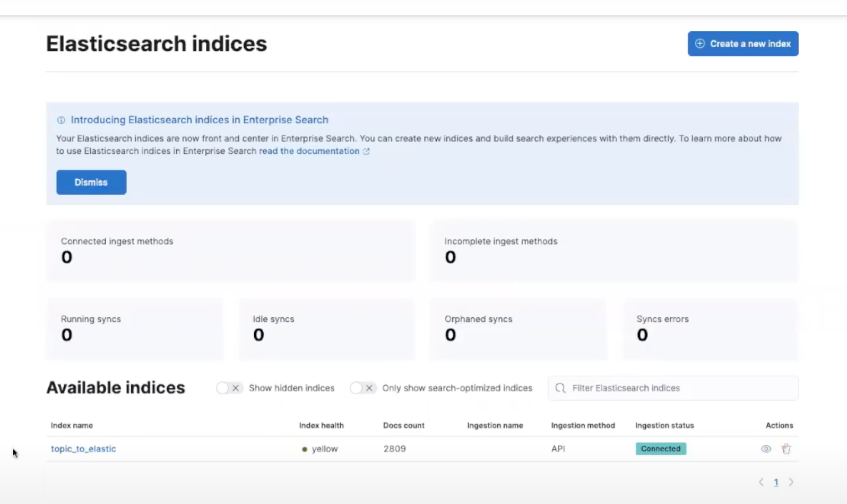847x504 pixels.
Task: Delete topic_to_elastic index with trash icon
Action: click(x=786, y=449)
